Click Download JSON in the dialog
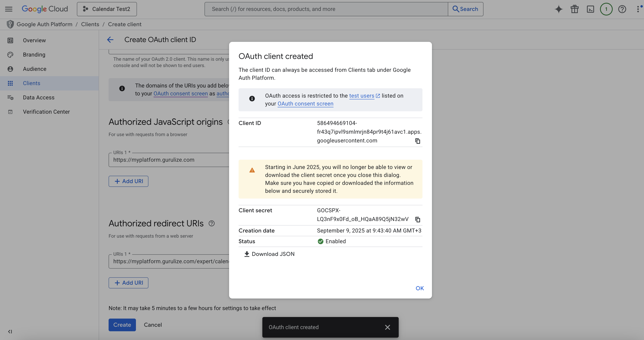Viewport: 644px width, 340px height. 269,254
